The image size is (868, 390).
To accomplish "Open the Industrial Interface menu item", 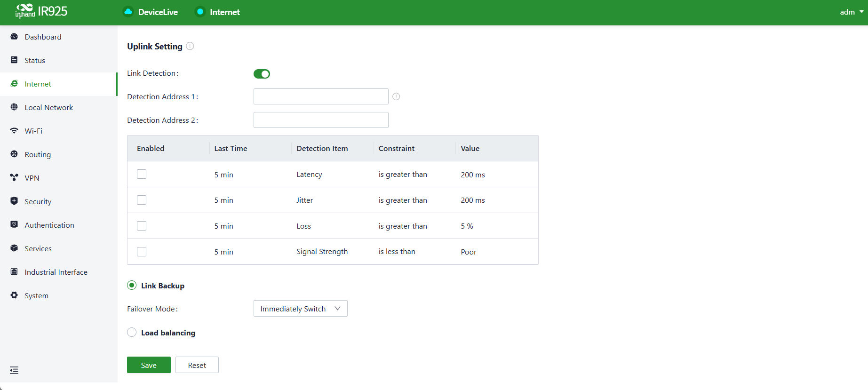I will pyautogui.click(x=58, y=272).
